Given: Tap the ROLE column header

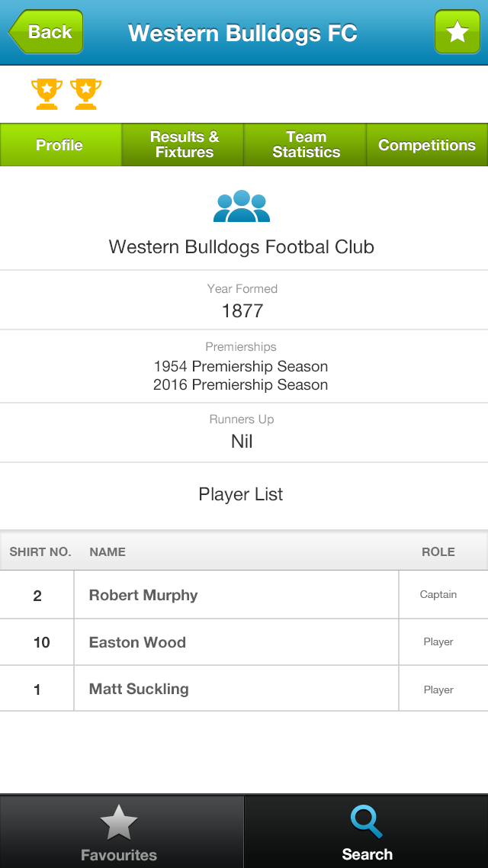Looking at the screenshot, I should (438, 552).
